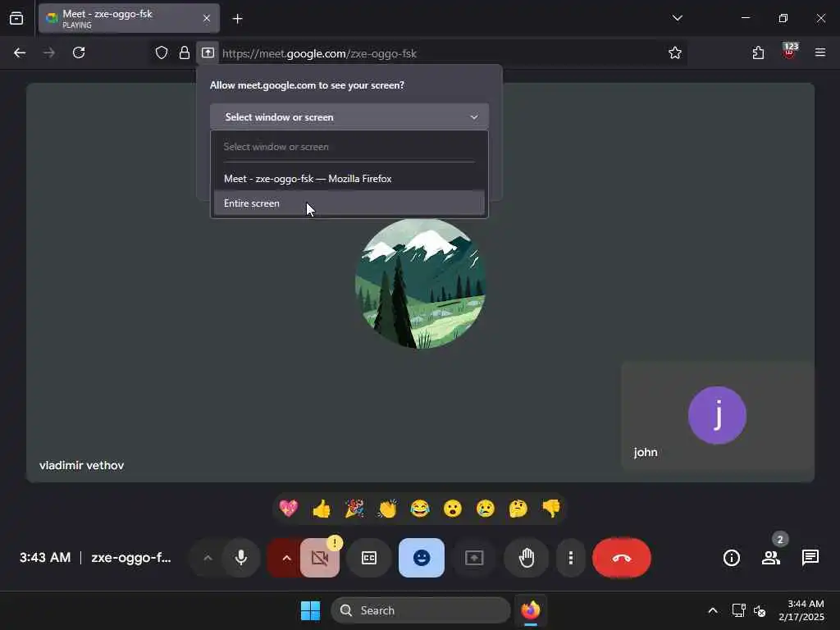Open a new browser tab
The height and width of the screenshot is (630, 840).
pos(237,19)
